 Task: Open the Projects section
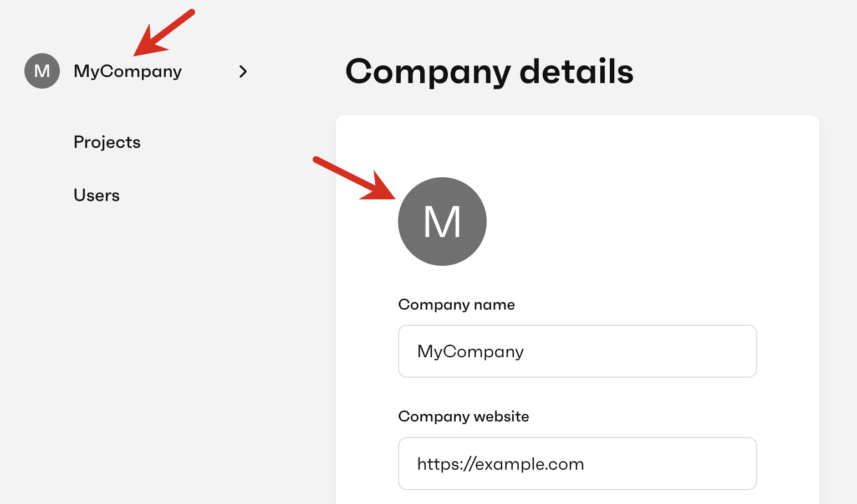[107, 142]
